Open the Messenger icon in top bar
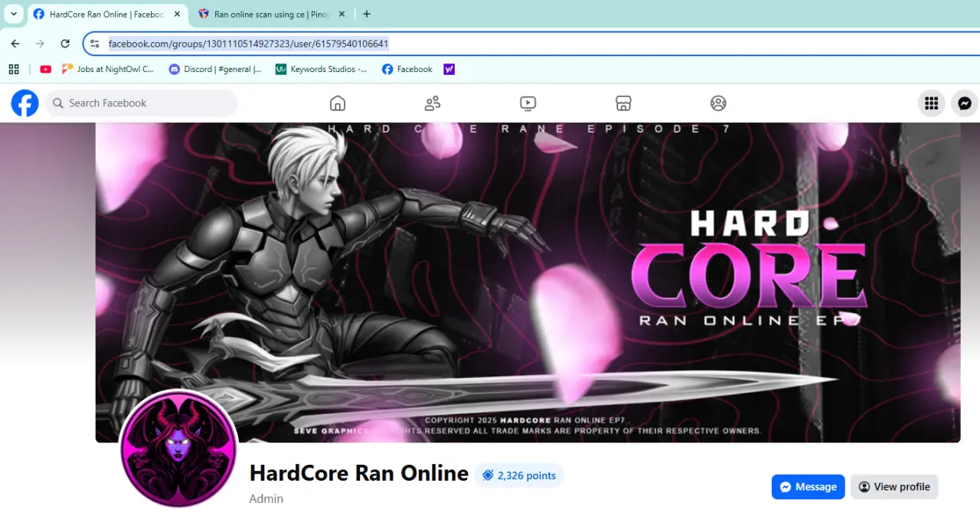The height and width of the screenshot is (516, 980). click(965, 103)
